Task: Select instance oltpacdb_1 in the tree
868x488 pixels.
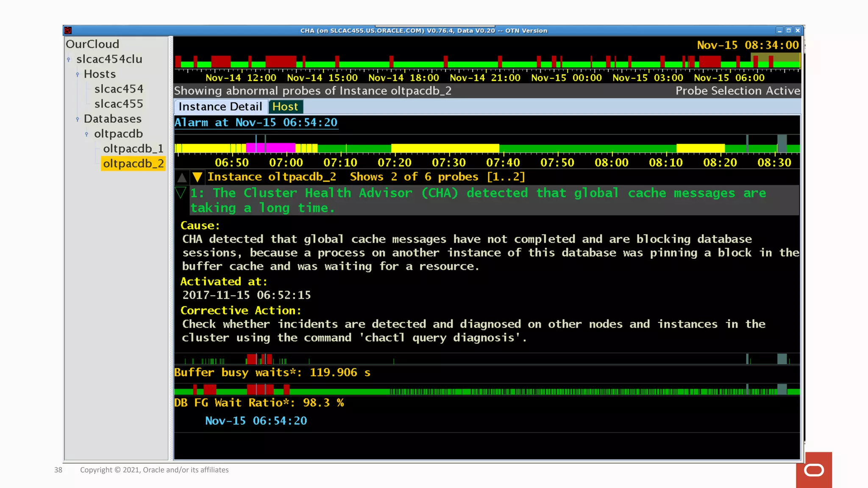Action: (133, 149)
